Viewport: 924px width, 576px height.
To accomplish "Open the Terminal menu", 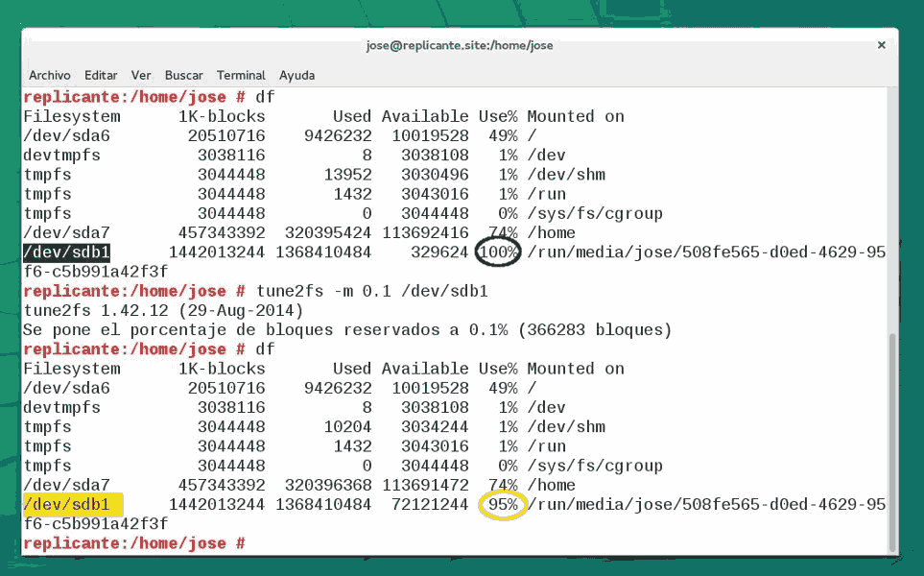I will [x=241, y=76].
